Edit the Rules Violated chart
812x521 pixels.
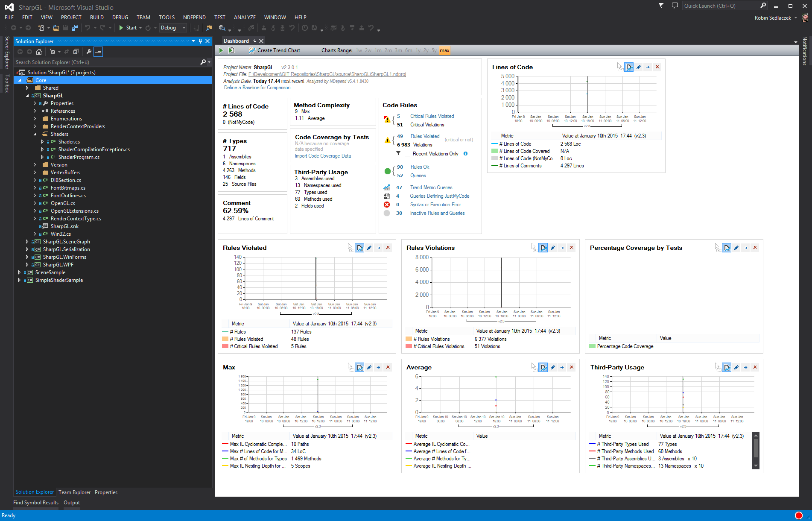pyautogui.click(x=369, y=248)
